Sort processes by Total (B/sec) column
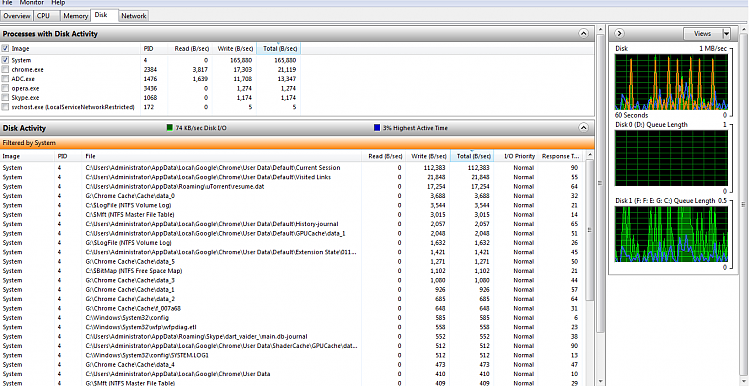 tap(279, 48)
